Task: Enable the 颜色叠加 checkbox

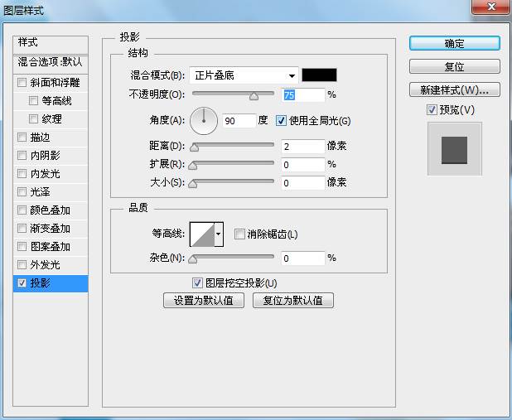Action: [22, 210]
